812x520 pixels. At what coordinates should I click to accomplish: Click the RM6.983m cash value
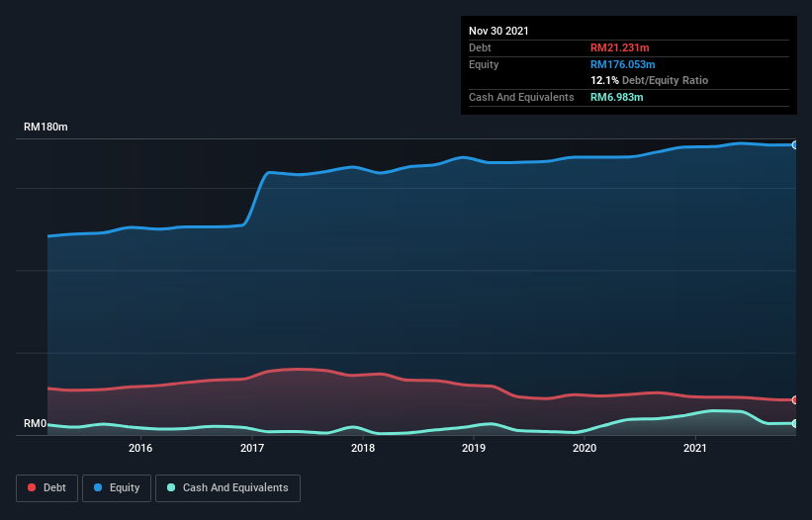point(617,97)
